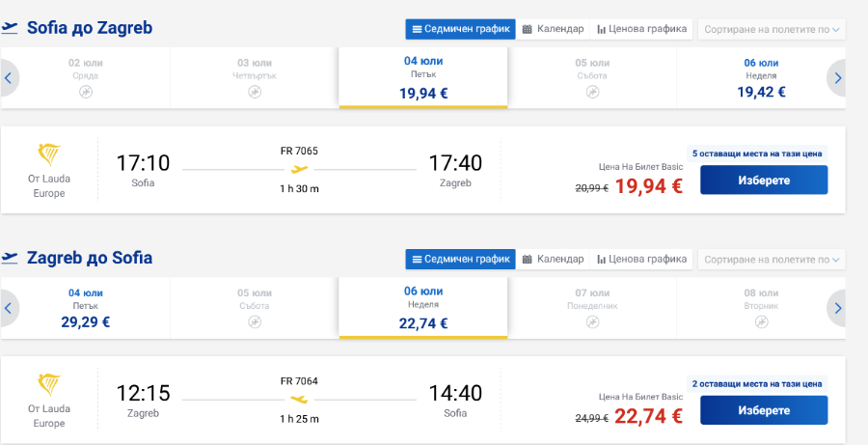
Task: Pick return date 04 юли for 29,29 €
Action: (85, 308)
